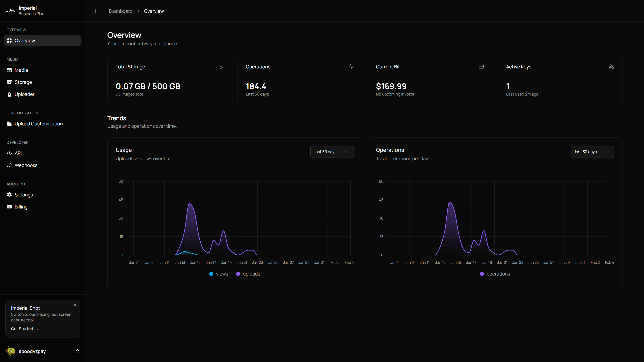
Task: Click the Get Started link
Action: (24, 329)
